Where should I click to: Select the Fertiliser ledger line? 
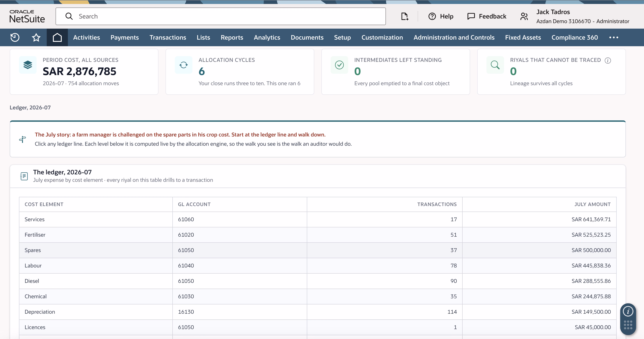point(318,235)
